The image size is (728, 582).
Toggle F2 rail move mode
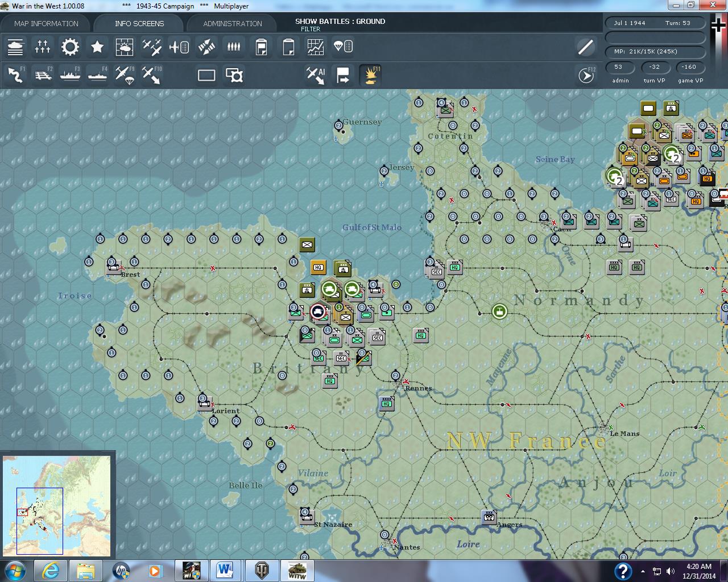pos(43,75)
